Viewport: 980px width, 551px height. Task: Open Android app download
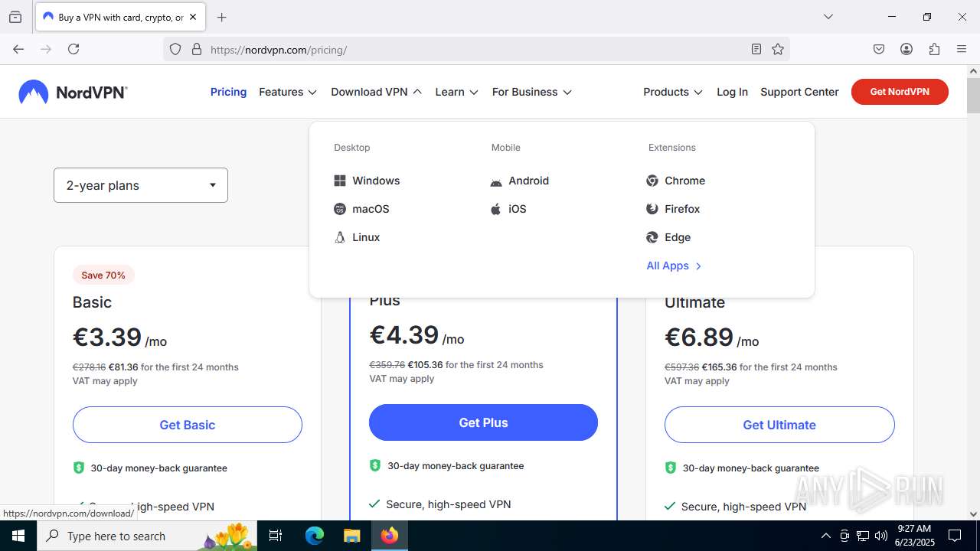coord(520,181)
